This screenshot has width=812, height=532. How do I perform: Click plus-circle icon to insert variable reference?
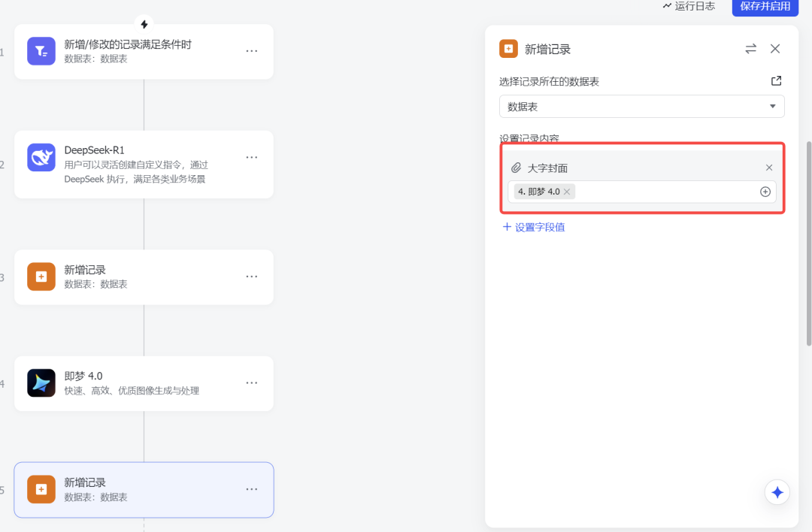[x=765, y=192]
